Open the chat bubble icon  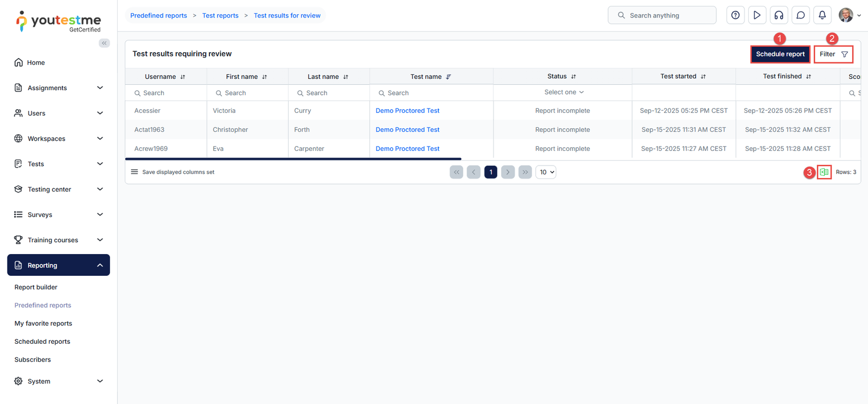[x=800, y=15]
